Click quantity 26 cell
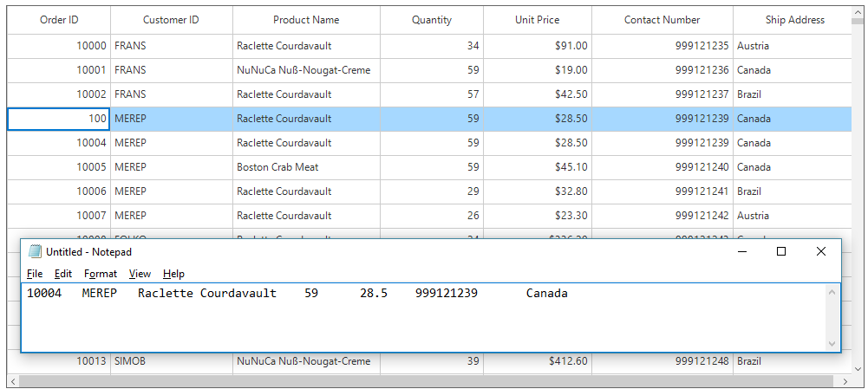 click(431, 216)
